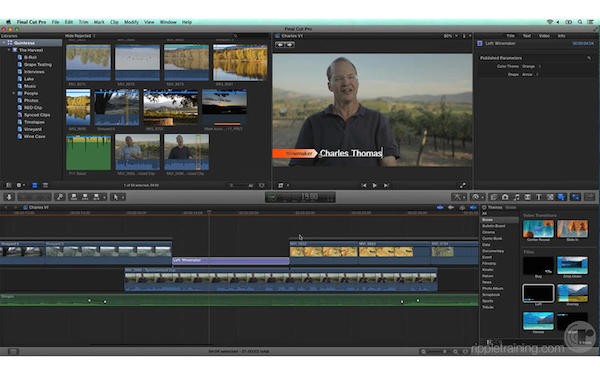This screenshot has height=375, width=600.
Task: Adjust the browser clip duration slider
Action: (239, 186)
